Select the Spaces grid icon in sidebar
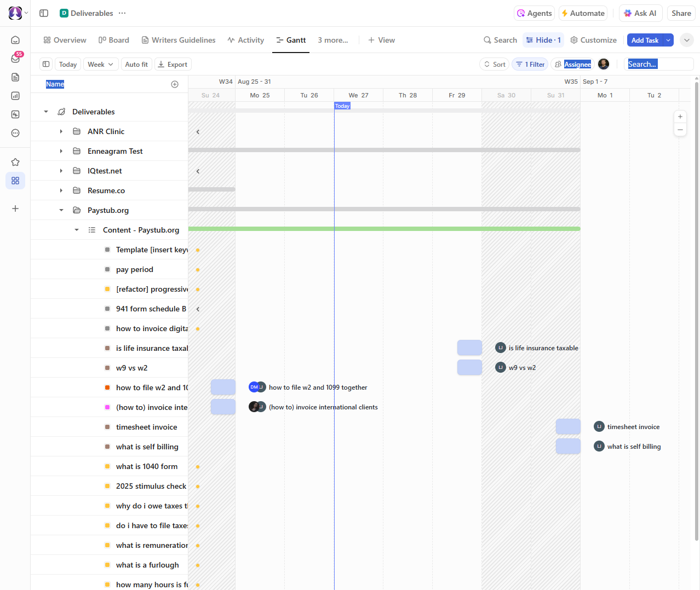 coord(15,181)
